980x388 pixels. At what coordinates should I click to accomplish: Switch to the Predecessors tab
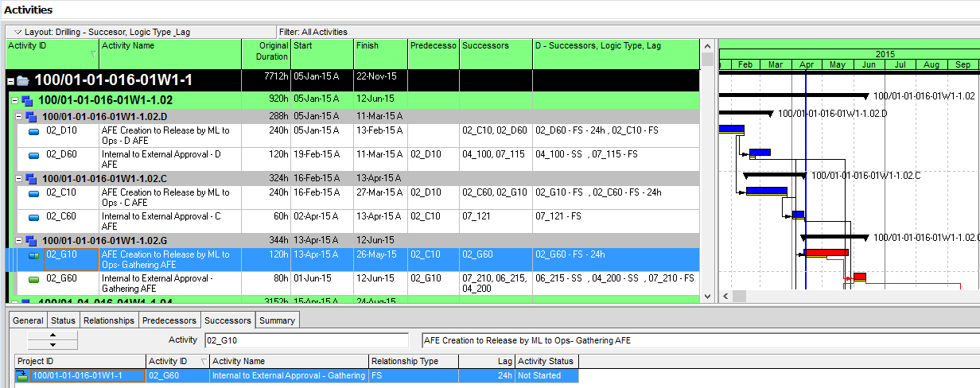(169, 320)
